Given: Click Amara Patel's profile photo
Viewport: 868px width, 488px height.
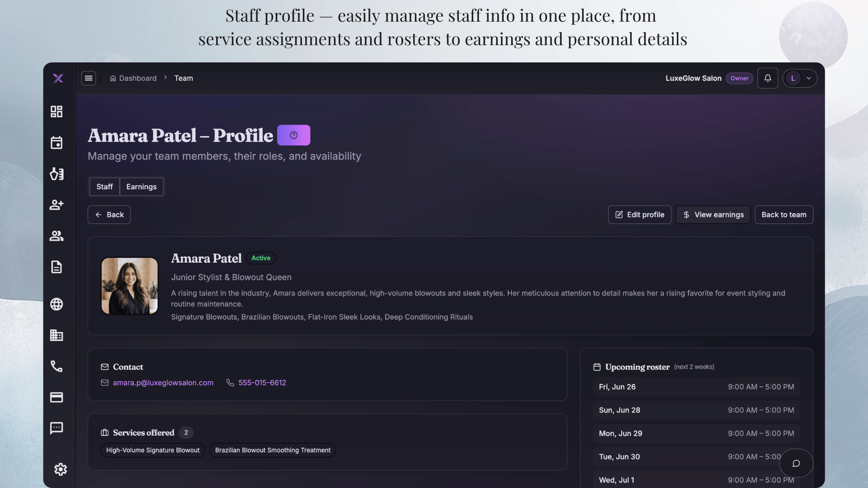Looking at the screenshot, I should pos(130,286).
